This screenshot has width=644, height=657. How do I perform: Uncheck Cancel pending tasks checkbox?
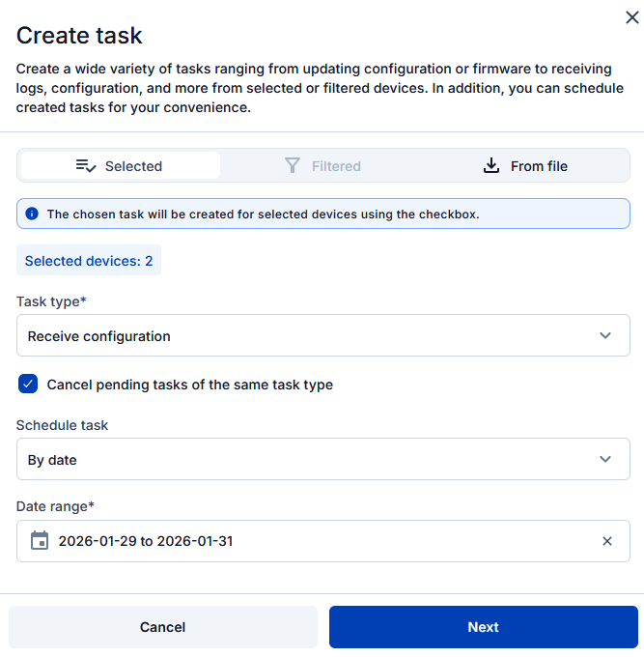coord(28,385)
